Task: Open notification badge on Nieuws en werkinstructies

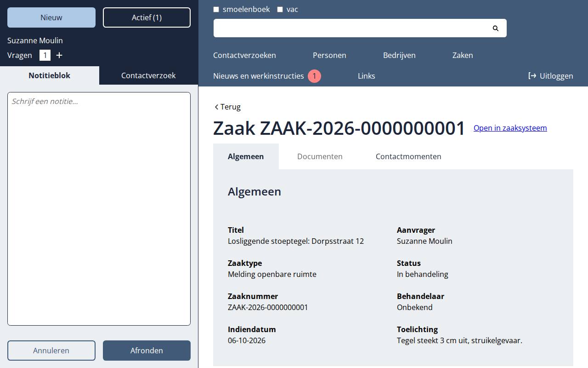Action: click(314, 76)
